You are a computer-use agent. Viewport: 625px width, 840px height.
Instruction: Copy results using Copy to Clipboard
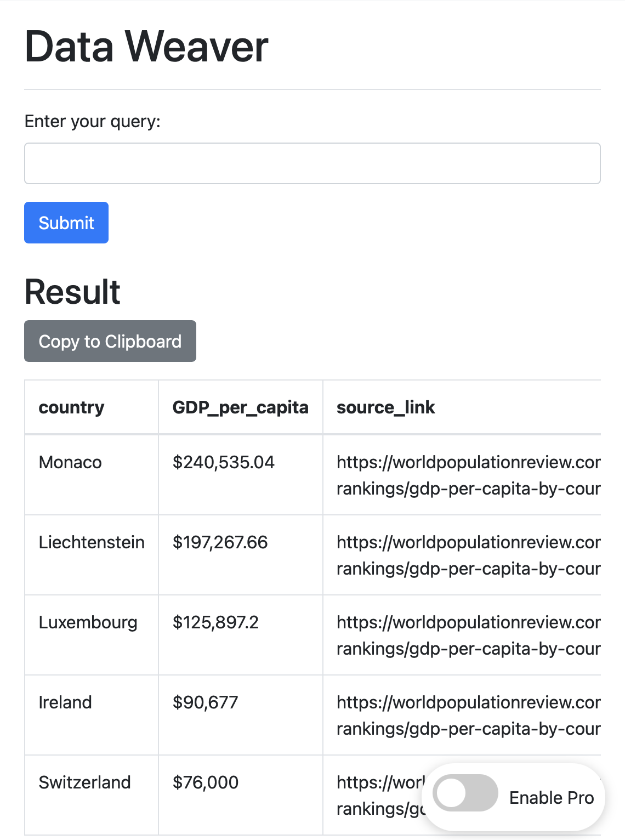(110, 341)
